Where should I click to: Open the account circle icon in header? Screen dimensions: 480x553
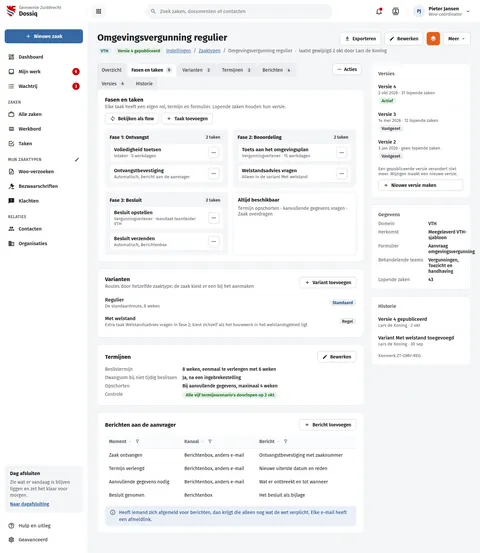(x=396, y=11)
